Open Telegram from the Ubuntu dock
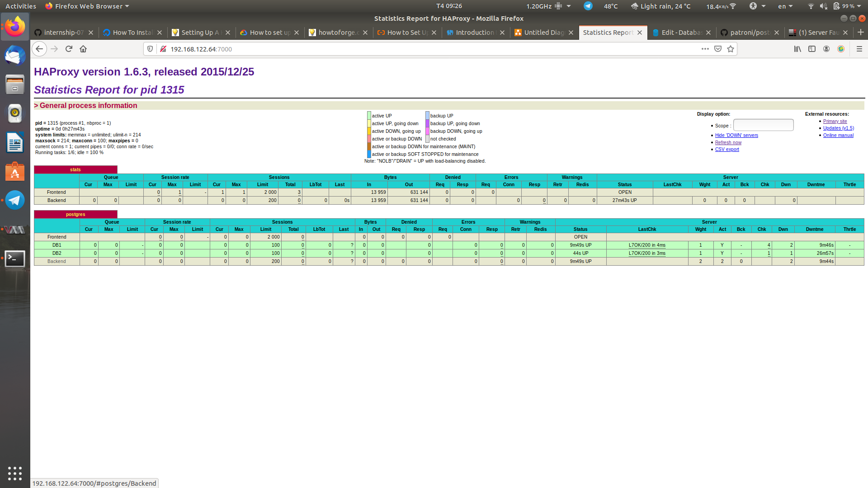The width and height of the screenshot is (868, 488). [x=15, y=200]
